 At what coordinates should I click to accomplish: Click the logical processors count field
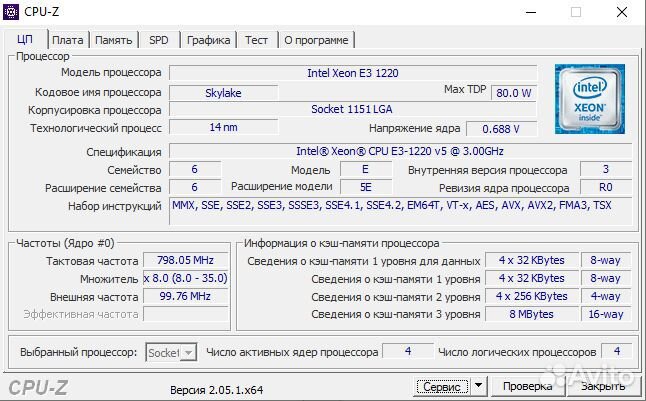click(617, 351)
